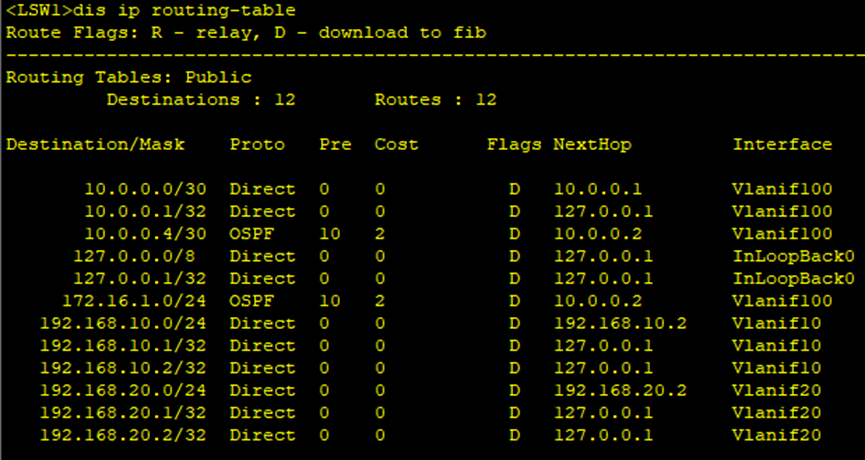The height and width of the screenshot is (460, 865).
Task: Click preference "10" in the 10.0.0.4/30 row
Action: pyautogui.click(x=329, y=234)
